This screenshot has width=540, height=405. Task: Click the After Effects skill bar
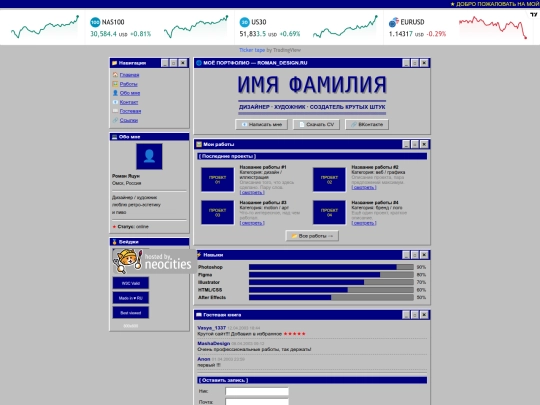click(x=331, y=297)
